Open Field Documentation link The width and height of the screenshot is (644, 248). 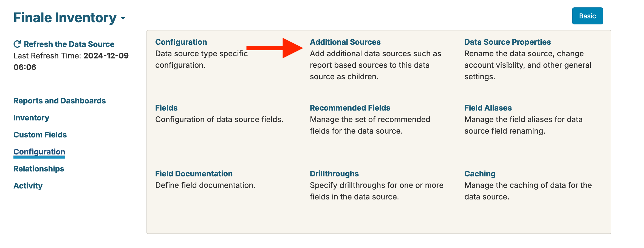point(194,174)
